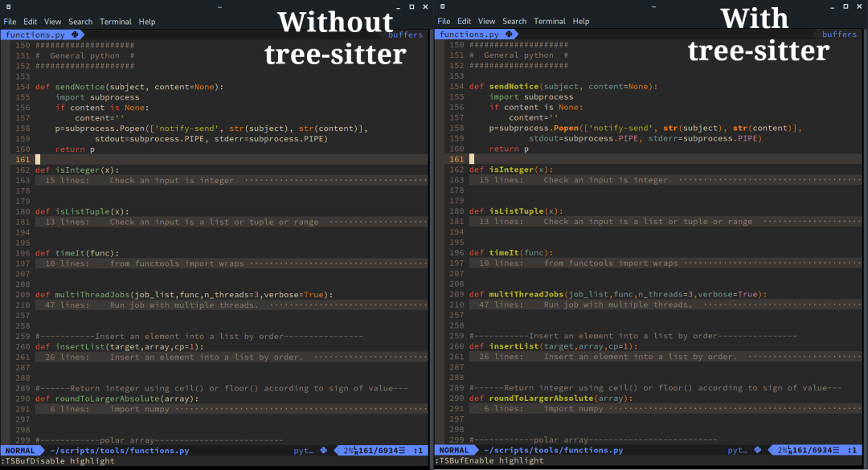
Task: Click '# General python #' comment in left terminal
Action: tap(84, 56)
